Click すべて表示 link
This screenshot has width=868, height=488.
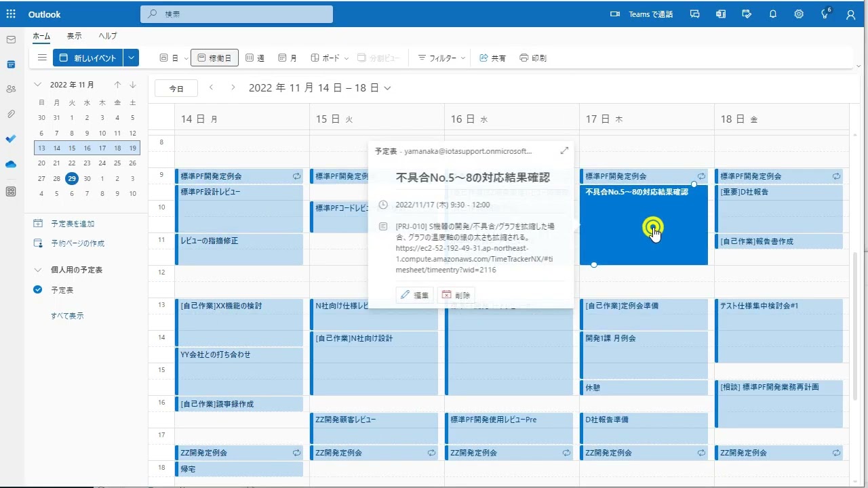(x=67, y=316)
